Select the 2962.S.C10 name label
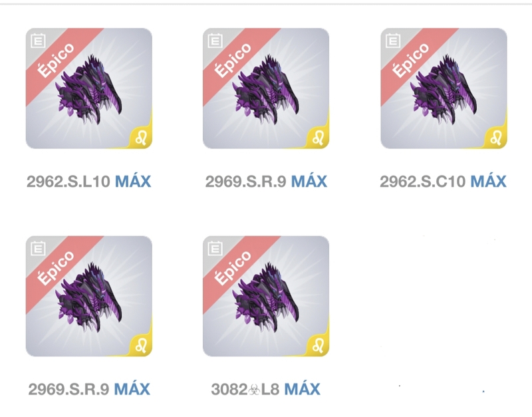This screenshot has width=532, height=417. pos(422,182)
